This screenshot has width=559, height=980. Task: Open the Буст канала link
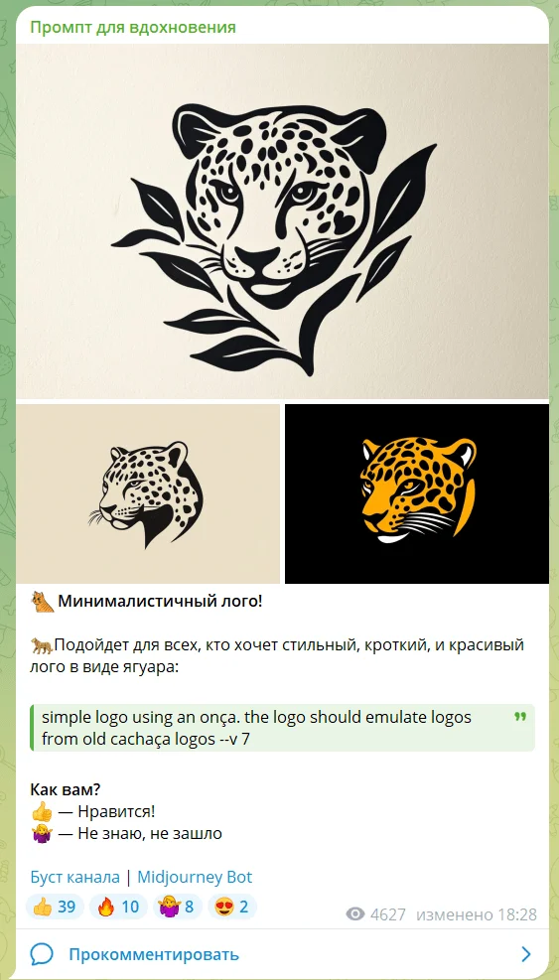[x=75, y=877]
